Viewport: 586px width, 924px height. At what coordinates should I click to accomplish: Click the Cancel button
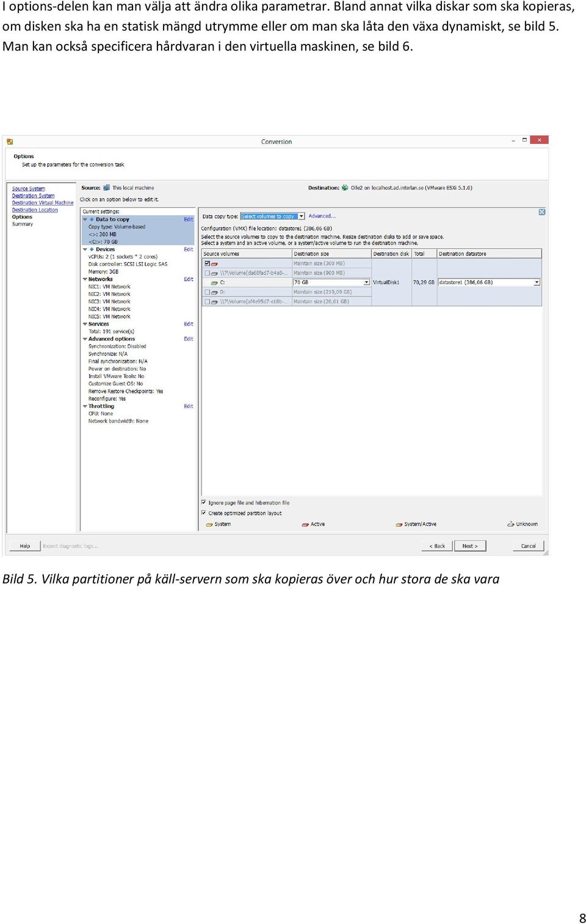528,546
